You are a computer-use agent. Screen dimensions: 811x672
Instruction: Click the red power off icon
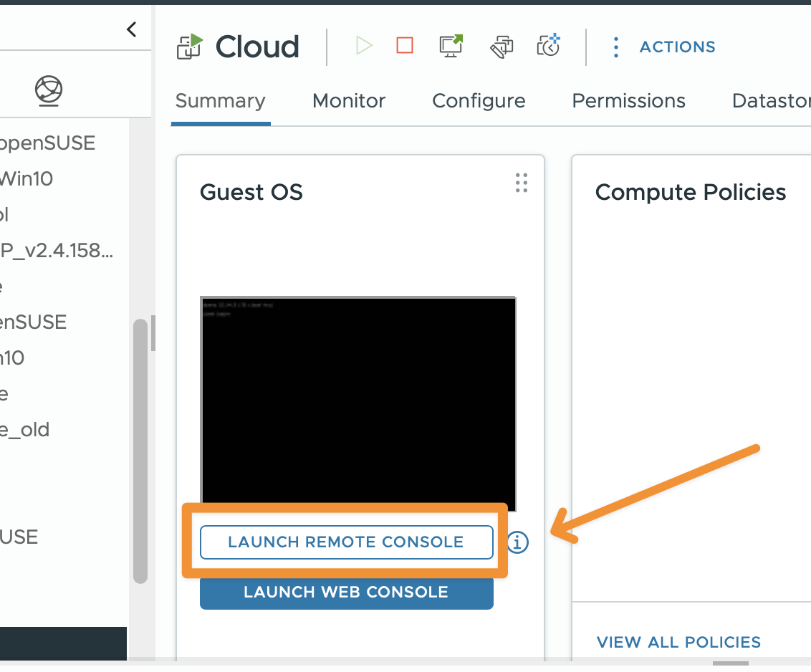click(405, 47)
